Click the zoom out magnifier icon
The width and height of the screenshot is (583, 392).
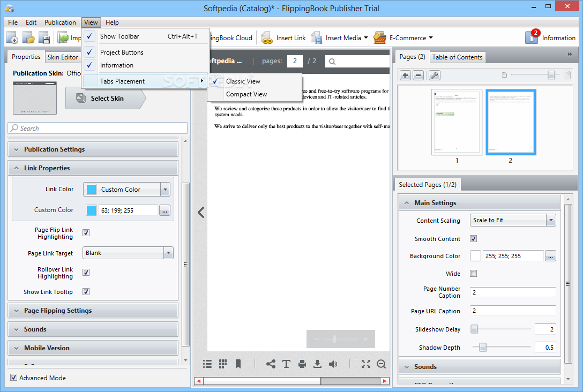tap(382, 364)
